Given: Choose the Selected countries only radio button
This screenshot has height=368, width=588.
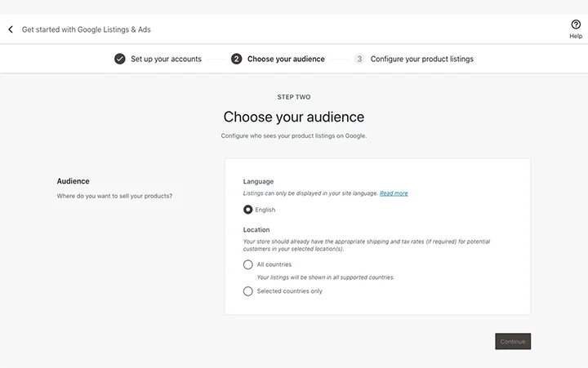Looking at the screenshot, I should (x=248, y=291).
